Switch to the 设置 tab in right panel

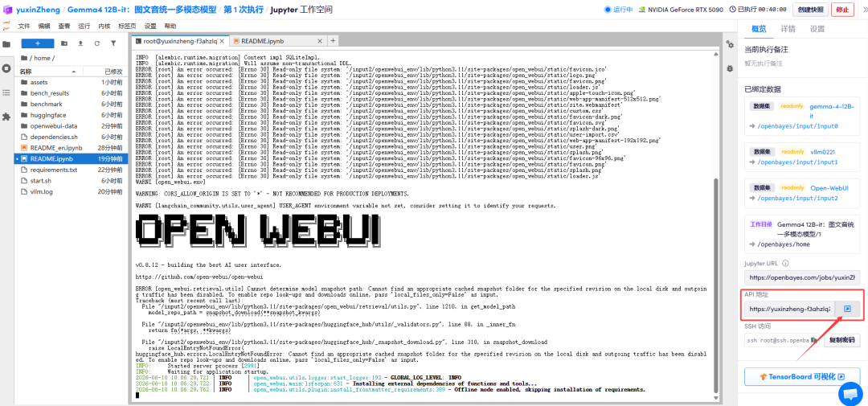[817, 30]
